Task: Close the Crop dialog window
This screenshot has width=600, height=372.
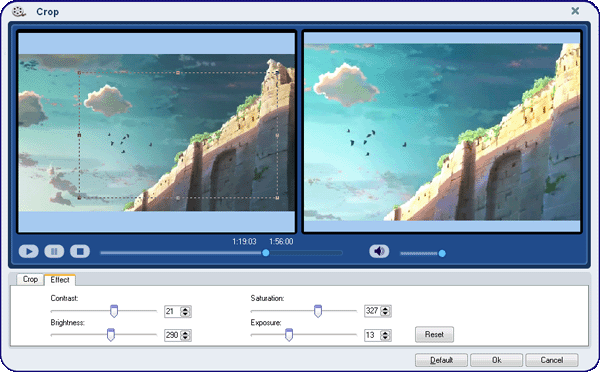Action: coord(575,11)
